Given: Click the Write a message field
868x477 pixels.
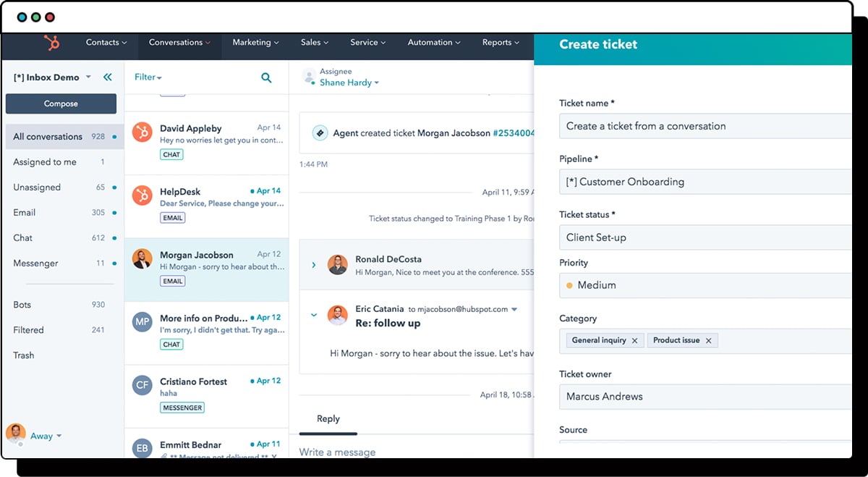Looking at the screenshot, I should pyautogui.click(x=337, y=452).
